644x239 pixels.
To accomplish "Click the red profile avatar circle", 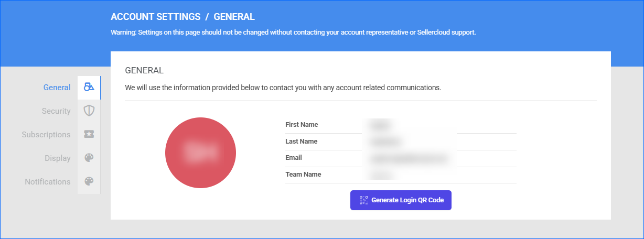I will [x=200, y=153].
